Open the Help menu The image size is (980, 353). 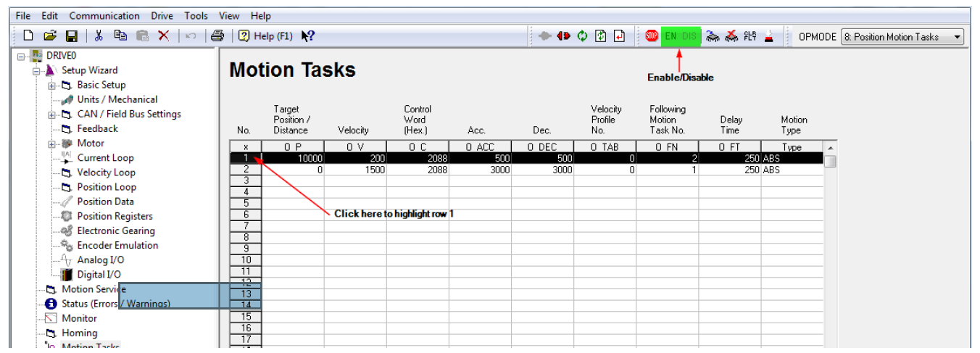pyautogui.click(x=261, y=16)
